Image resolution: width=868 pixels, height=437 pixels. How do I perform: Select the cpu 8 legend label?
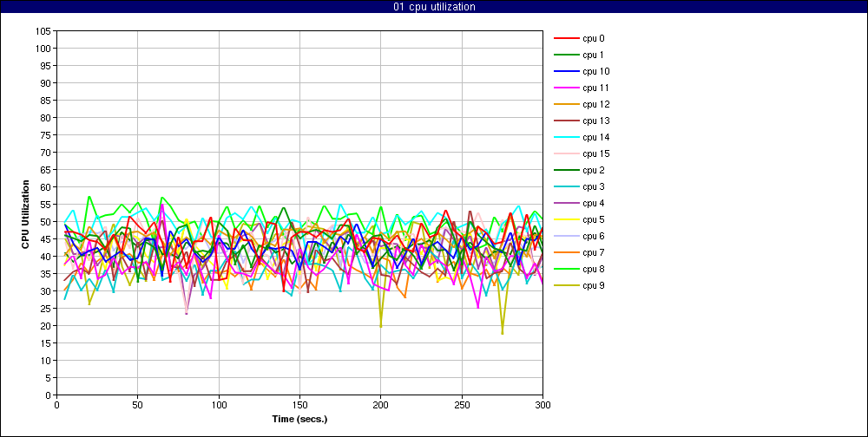coord(594,269)
